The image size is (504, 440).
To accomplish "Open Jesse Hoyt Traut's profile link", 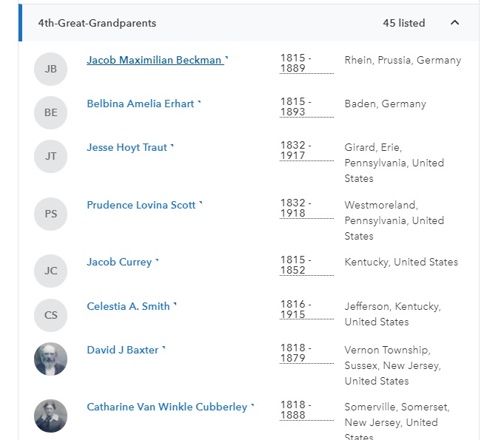I will point(127,147).
